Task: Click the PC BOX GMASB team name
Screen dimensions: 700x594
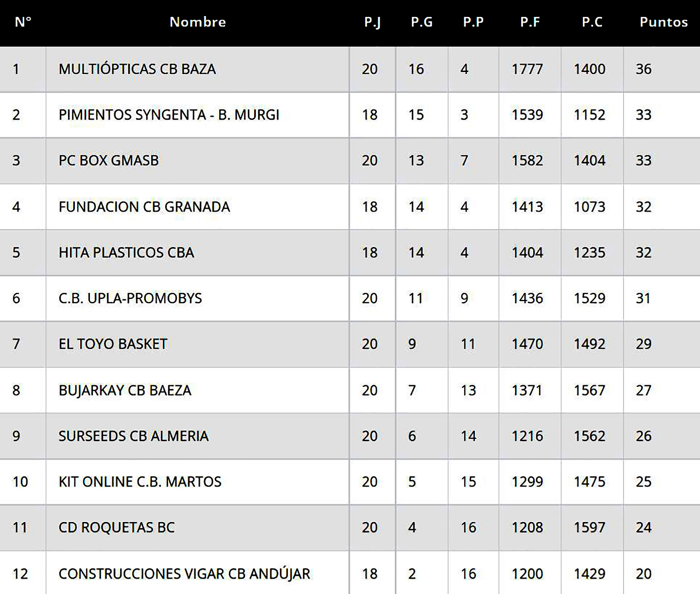Action: pyautogui.click(x=108, y=161)
